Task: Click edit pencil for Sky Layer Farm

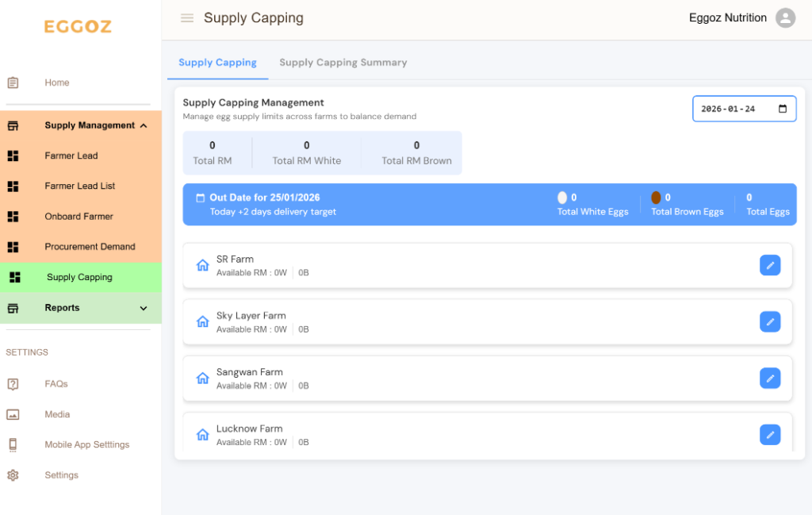Action: [x=769, y=321]
